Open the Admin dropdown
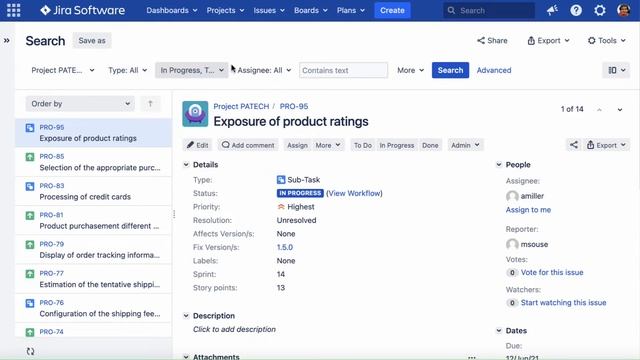Screen dimensions: 640x360 click(465, 145)
